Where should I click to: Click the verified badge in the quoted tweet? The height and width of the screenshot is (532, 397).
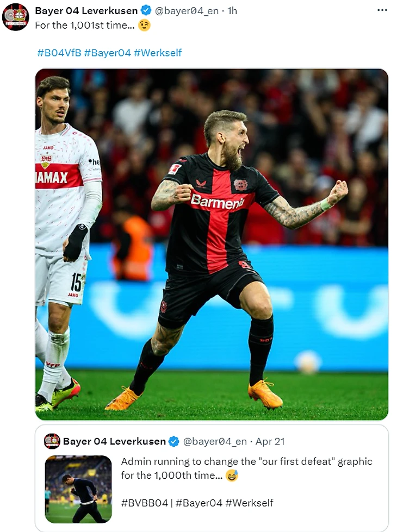tap(174, 441)
